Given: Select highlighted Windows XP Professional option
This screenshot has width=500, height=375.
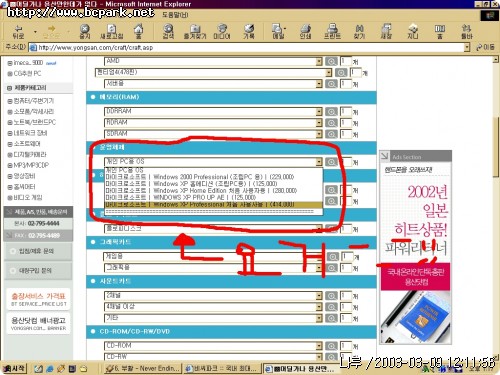Looking at the screenshot, I should click(214, 204).
